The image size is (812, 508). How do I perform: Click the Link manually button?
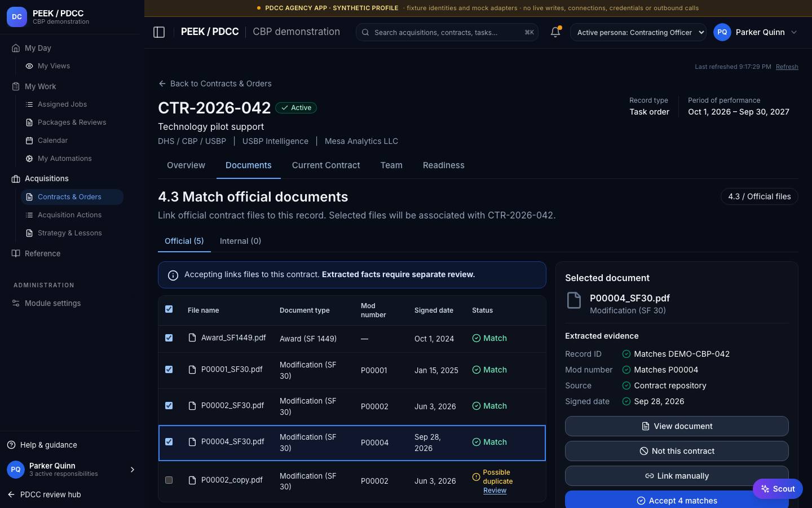coord(677,476)
